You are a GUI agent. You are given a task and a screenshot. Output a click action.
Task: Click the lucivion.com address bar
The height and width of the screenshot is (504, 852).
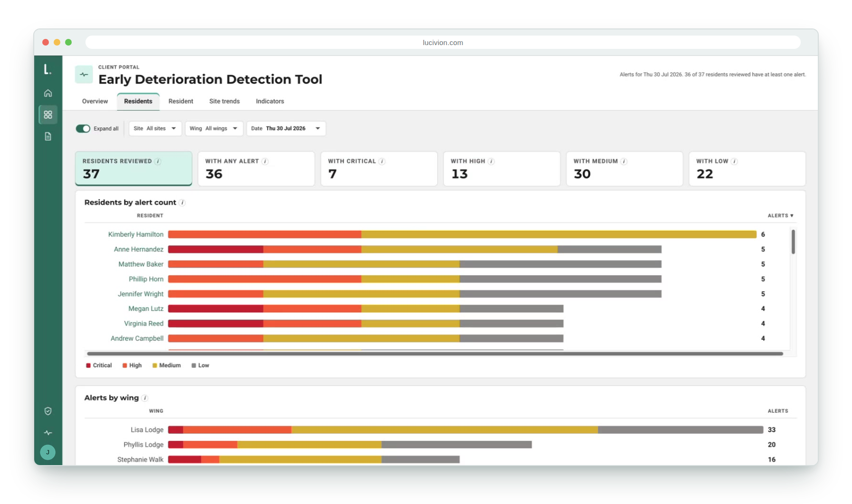tap(443, 43)
